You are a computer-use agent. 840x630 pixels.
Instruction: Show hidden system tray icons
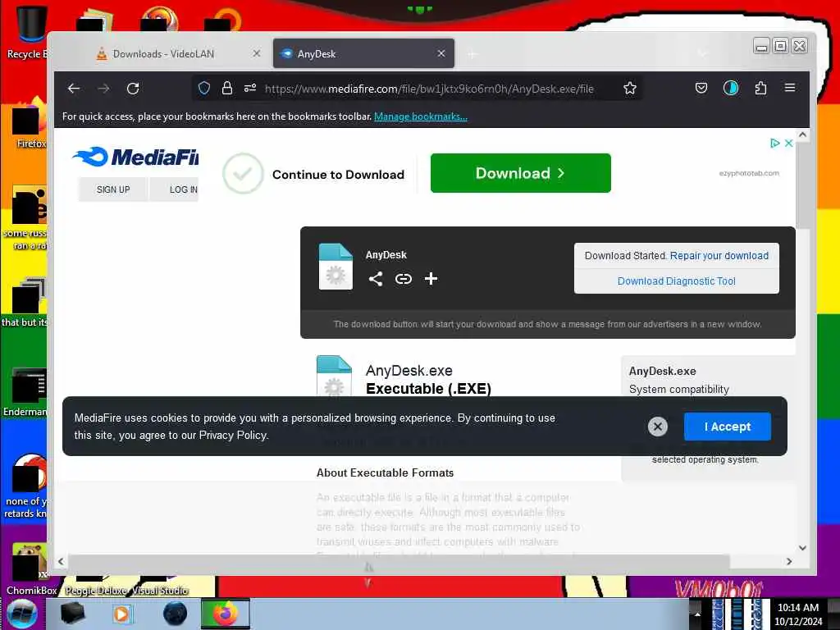click(x=697, y=614)
